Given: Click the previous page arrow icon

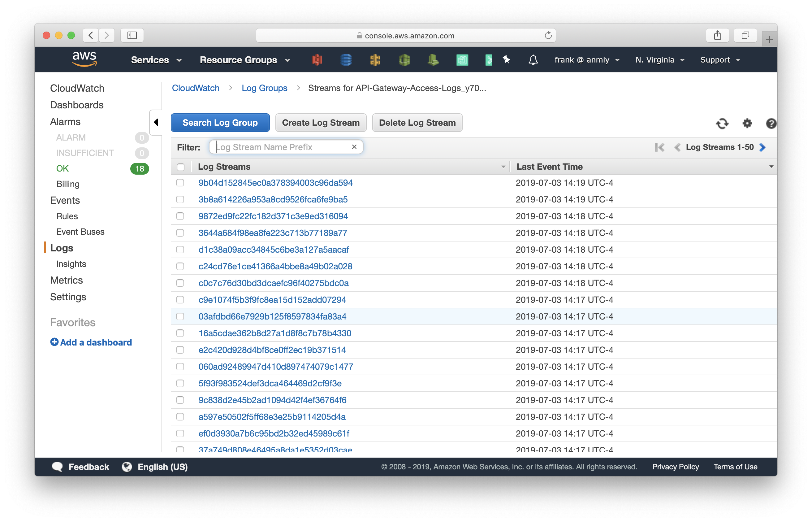Looking at the screenshot, I should pyautogui.click(x=678, y=147).
